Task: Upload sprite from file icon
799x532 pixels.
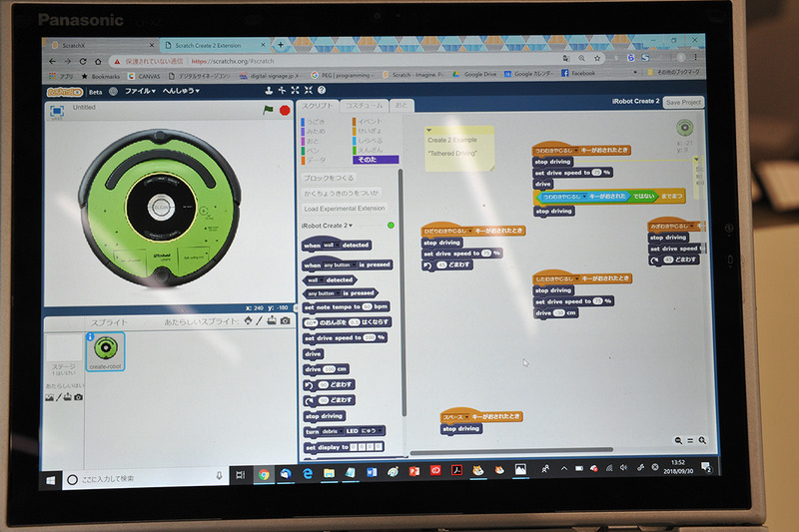Action: tap(272, 320)
